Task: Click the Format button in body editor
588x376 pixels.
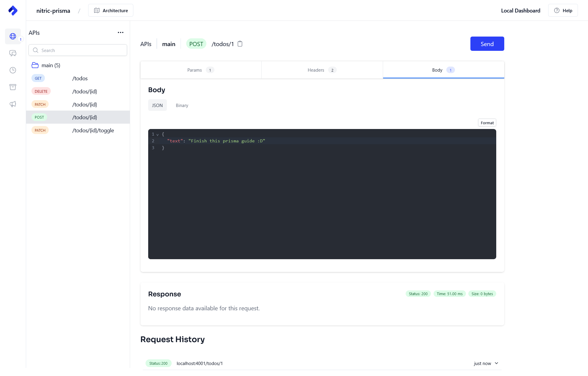Action: click(x=487, y=123)
